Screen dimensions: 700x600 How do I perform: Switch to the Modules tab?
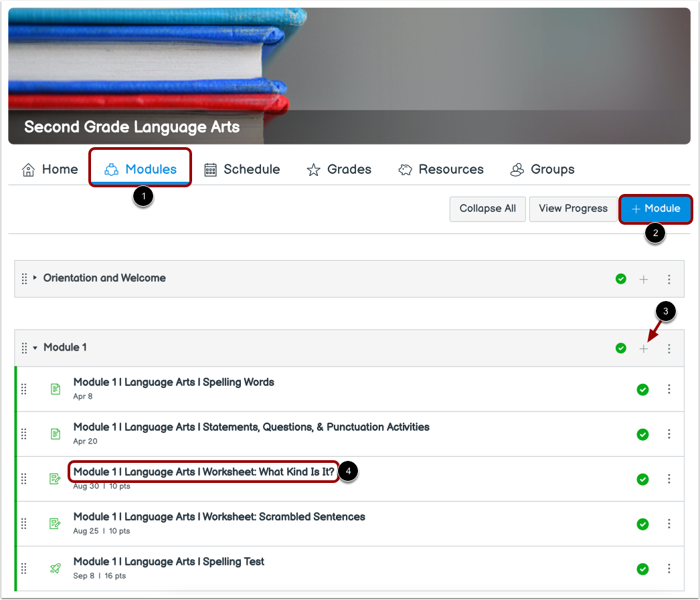140,170
